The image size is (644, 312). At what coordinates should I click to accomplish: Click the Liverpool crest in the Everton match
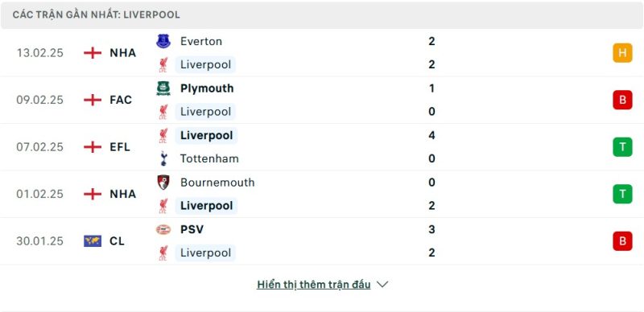(x=163, y=65)
